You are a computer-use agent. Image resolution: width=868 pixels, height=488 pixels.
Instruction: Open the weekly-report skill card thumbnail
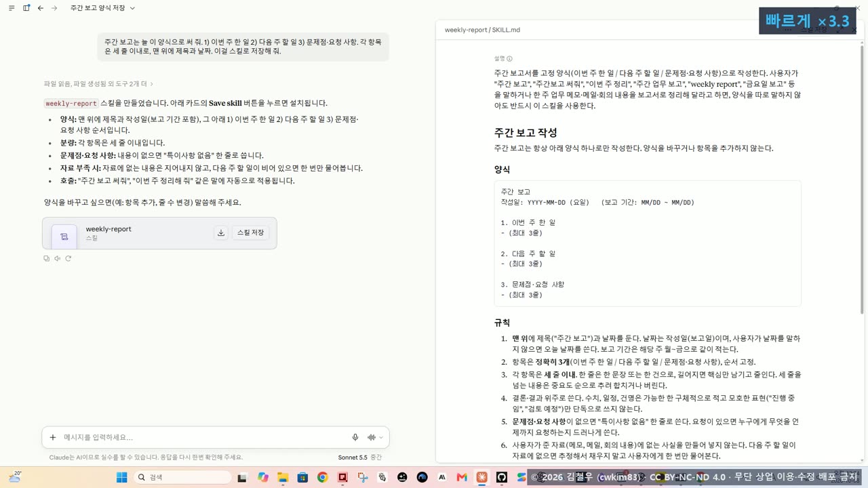pyautogui.click(x=64, y=237)
